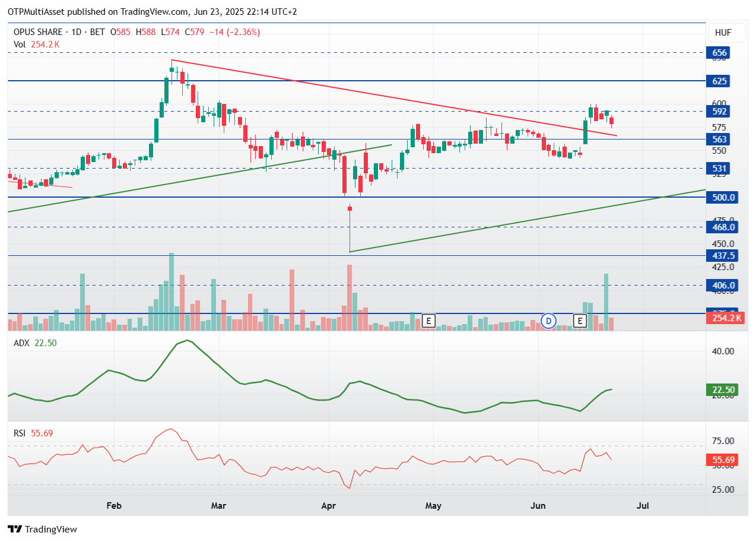Click the 1D interval in chart legend
The height and width of the screenshot is (542, 756).
(x=79, y=32)
